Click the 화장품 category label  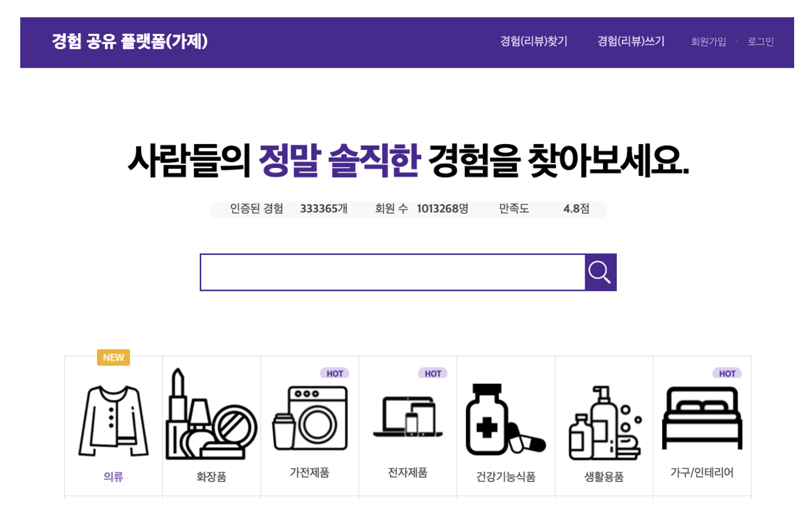click(x=211, y=477)
